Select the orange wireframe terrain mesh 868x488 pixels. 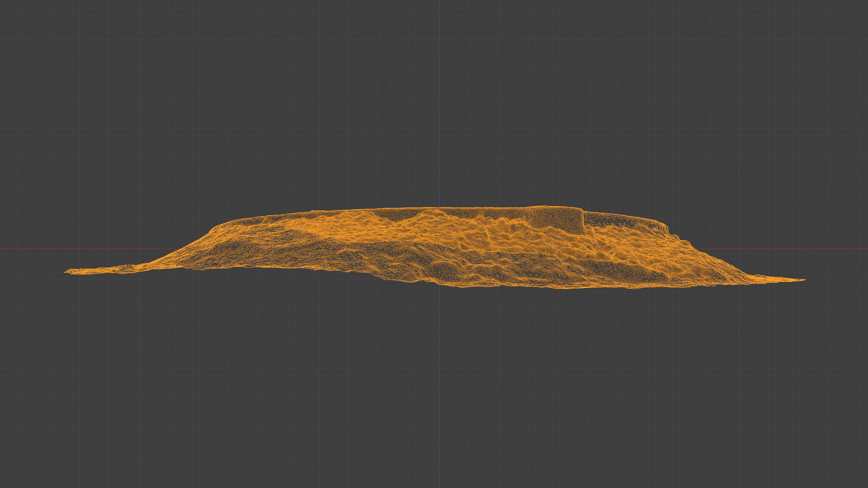435,248
